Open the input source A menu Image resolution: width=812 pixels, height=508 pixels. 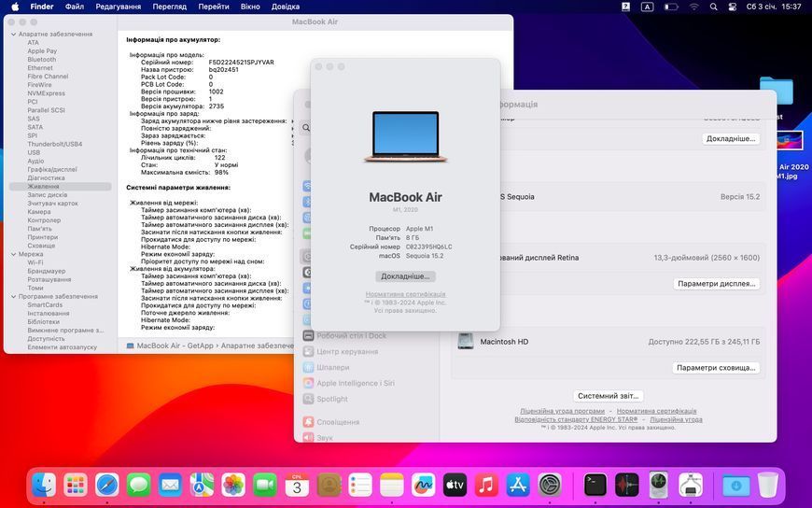coord(648,7)
